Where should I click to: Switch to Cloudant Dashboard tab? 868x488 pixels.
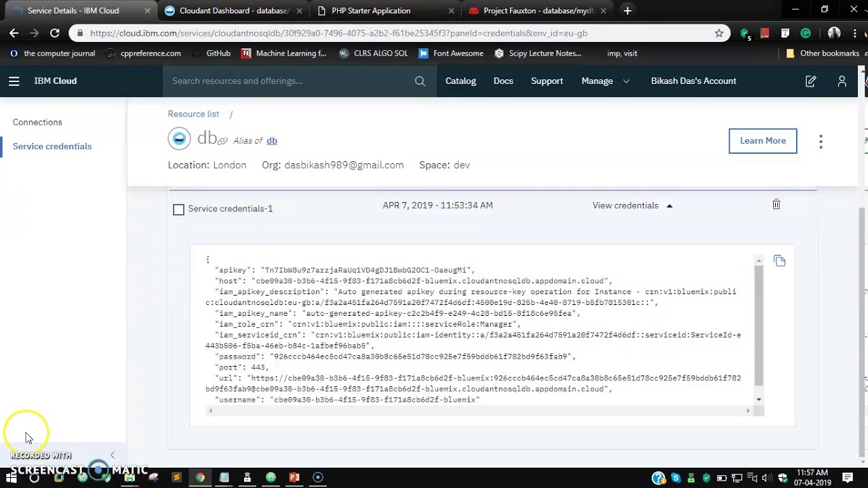[x=234, y=11]
